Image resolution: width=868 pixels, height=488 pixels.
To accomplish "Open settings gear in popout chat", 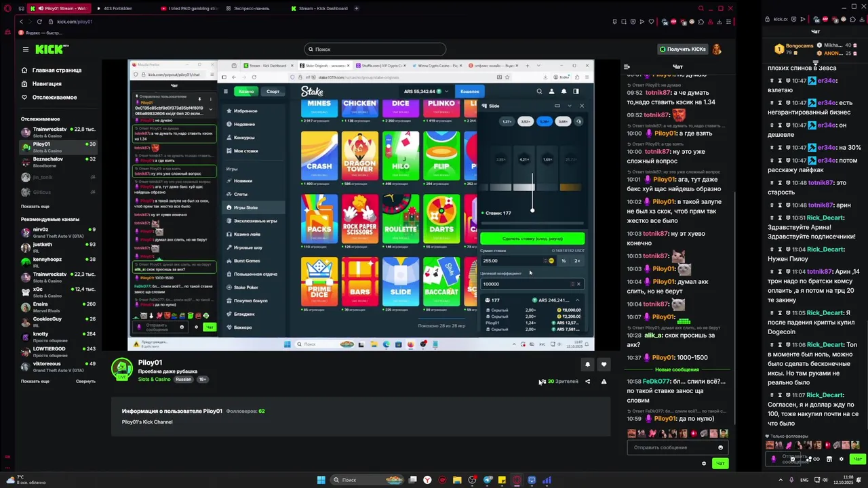I will coord(842,459).
